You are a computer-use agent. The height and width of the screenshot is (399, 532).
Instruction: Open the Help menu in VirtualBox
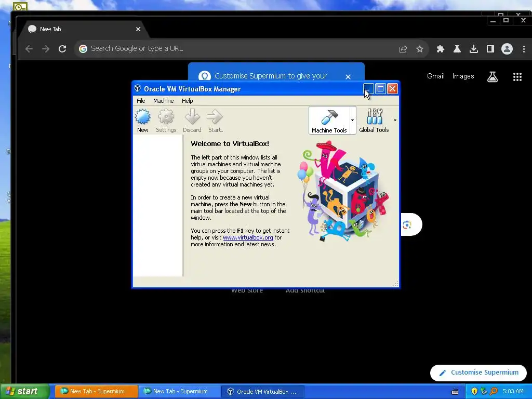coord(187,101)
